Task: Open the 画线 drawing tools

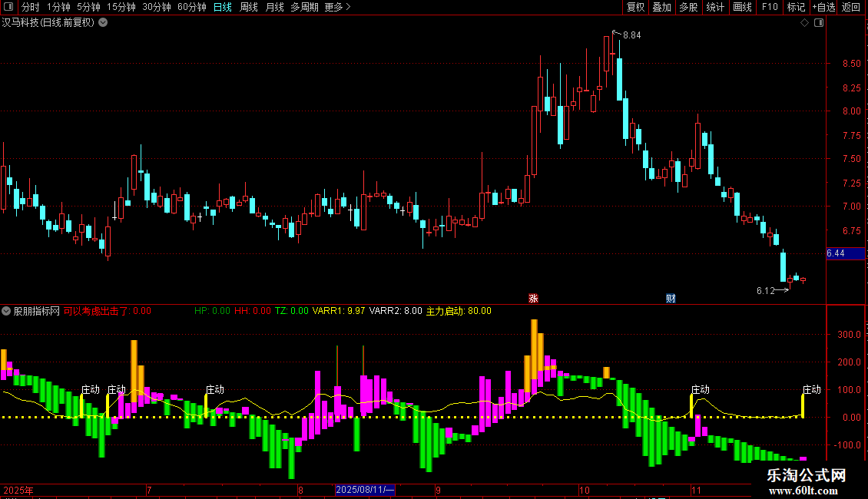Action: 742,7
